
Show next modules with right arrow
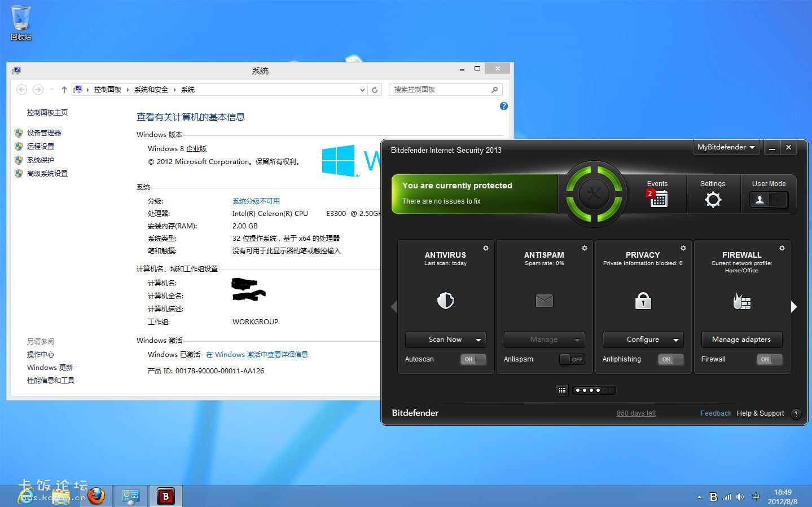tap(794, 306)
